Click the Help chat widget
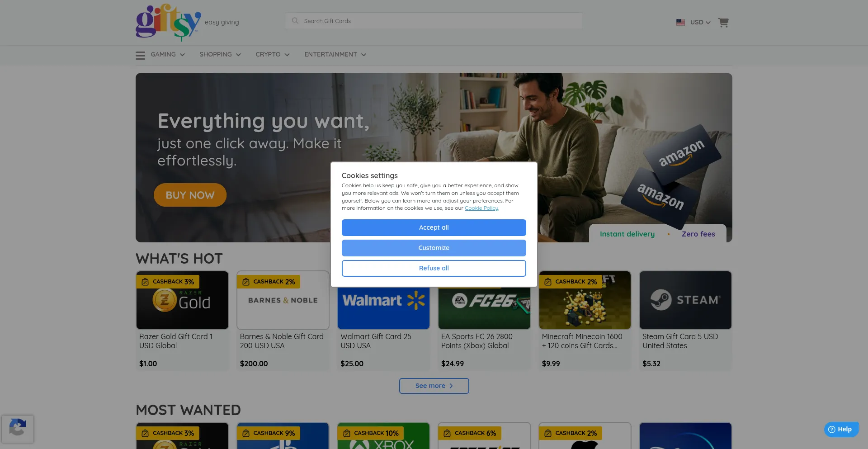 (841, 429)
